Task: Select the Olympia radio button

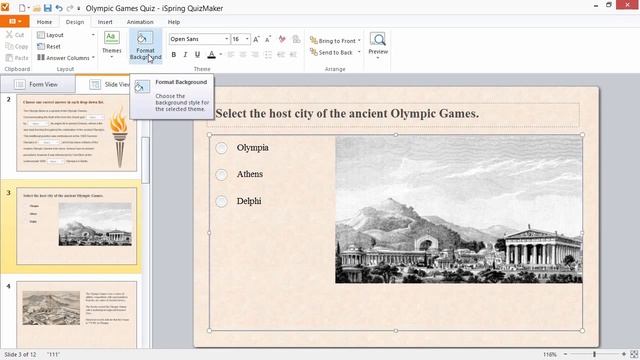Action: point(221,148)
